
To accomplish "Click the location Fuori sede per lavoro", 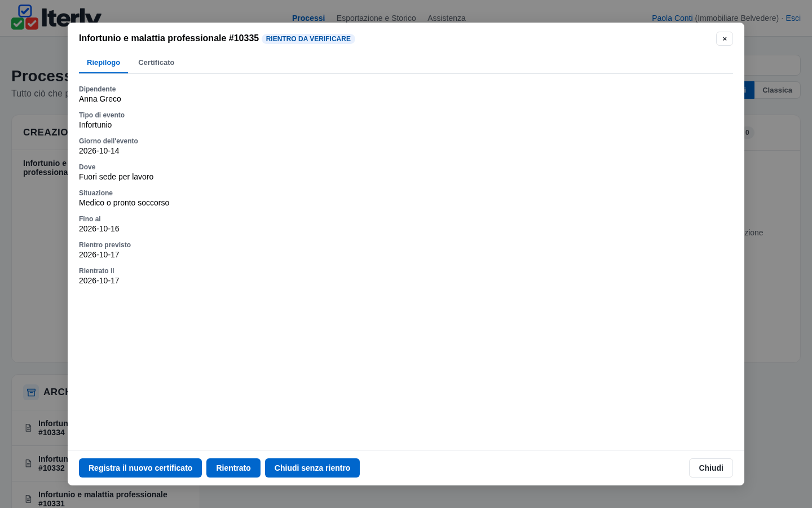I will pos(116,177).
